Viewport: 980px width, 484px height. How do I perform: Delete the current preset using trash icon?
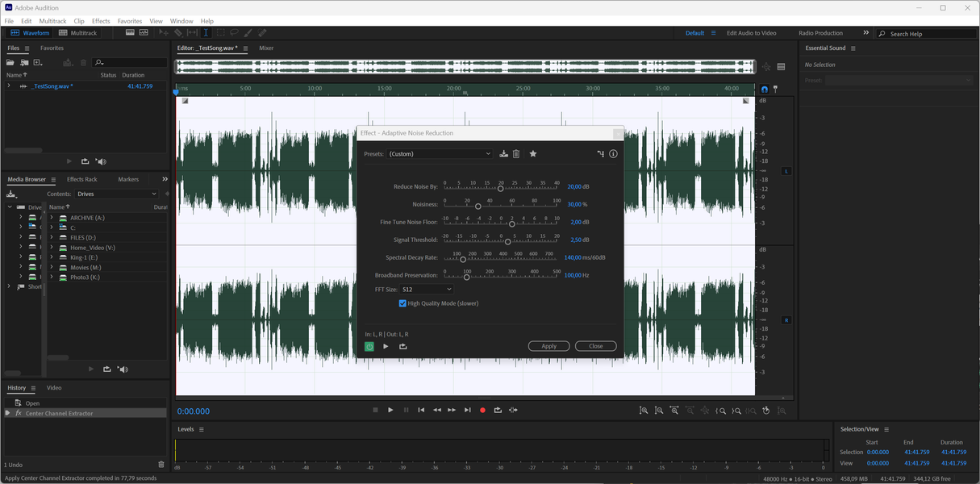click(x=516, y=154)
